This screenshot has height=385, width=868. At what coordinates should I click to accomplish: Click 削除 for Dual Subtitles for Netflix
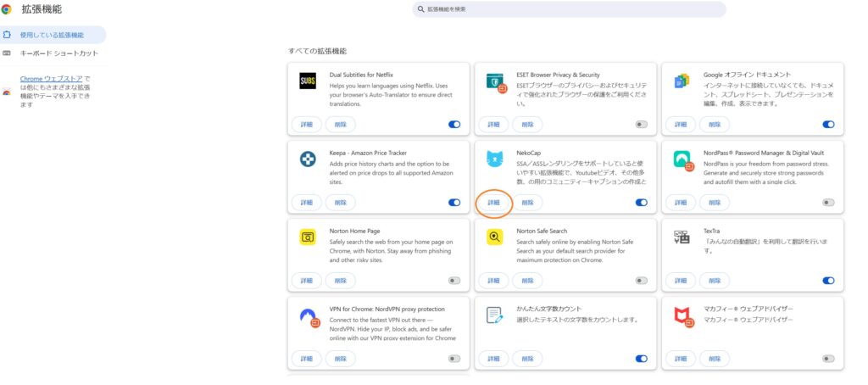pos(341,125)
